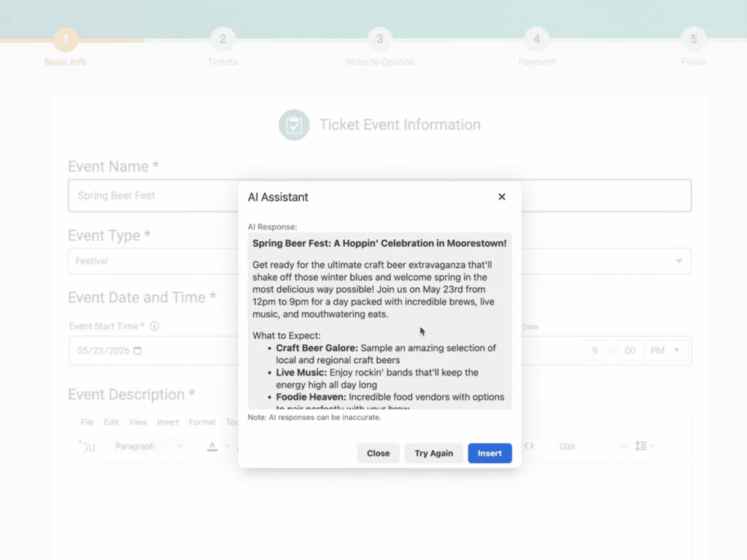Click Try Again to regenerate the AI response
Viewport: 747px width, 560px height.
(x=433, y=453)
